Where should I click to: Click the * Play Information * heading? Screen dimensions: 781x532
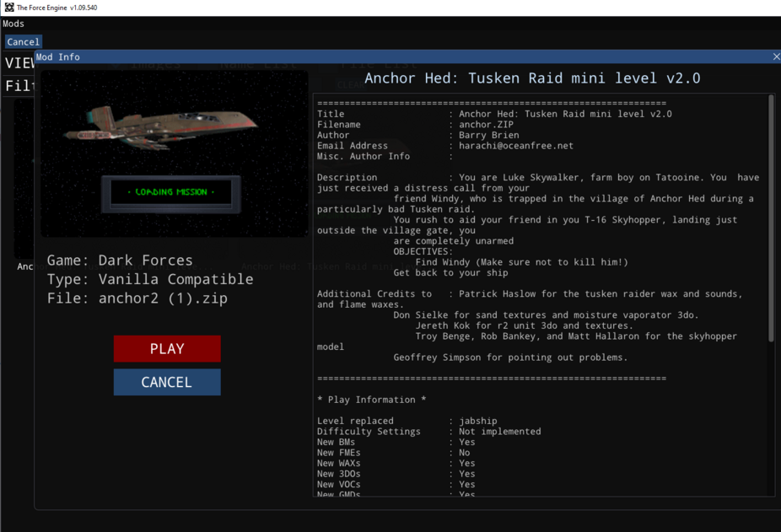tap(372, 400)
